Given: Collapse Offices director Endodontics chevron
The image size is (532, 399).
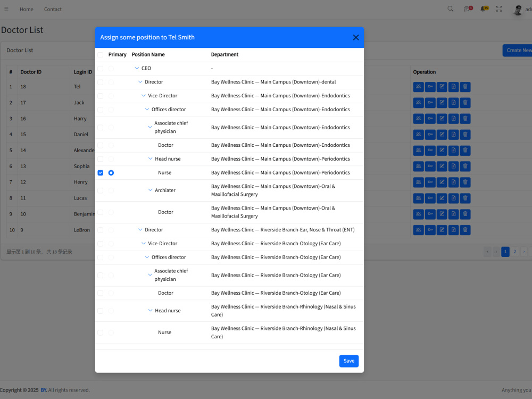Looking at the screenshot, I should (147, 109).
